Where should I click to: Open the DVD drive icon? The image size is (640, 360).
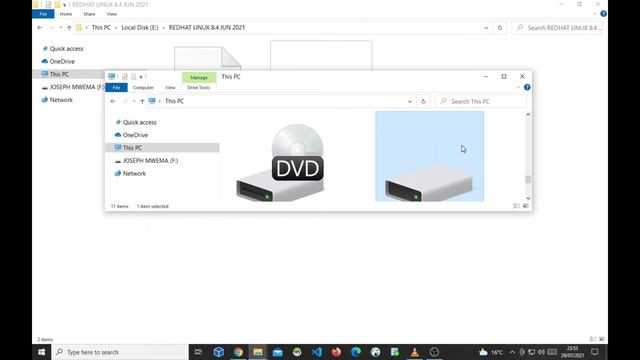[280, 162]
